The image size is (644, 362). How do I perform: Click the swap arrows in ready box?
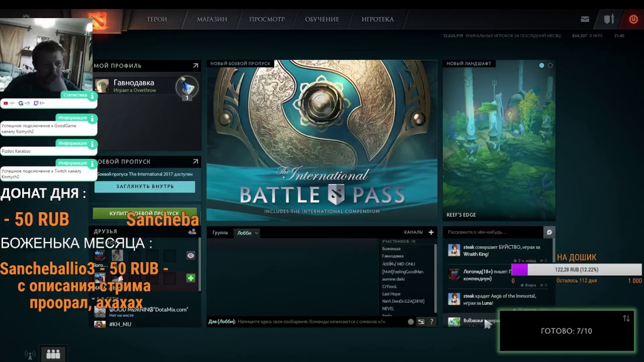(626, 318)
